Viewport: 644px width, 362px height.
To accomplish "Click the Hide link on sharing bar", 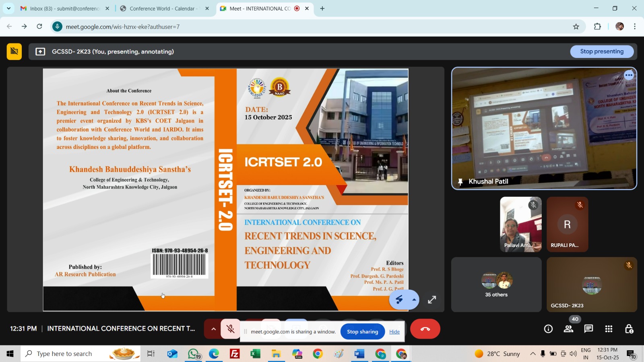I will pos(394,332).
